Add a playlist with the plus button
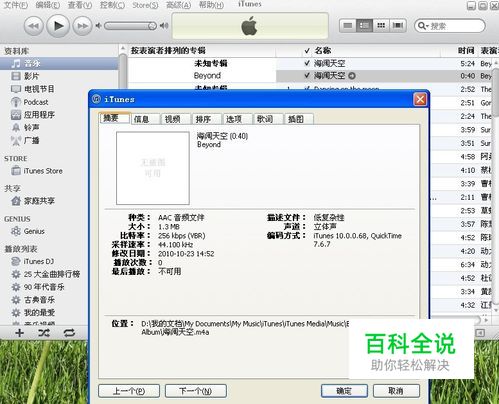 (x=20, y=333)
